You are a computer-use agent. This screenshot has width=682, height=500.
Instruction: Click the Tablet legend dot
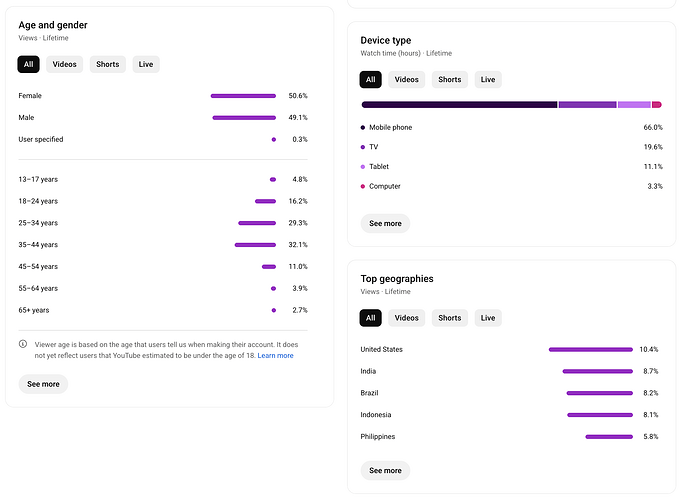(x=363, y=167)
